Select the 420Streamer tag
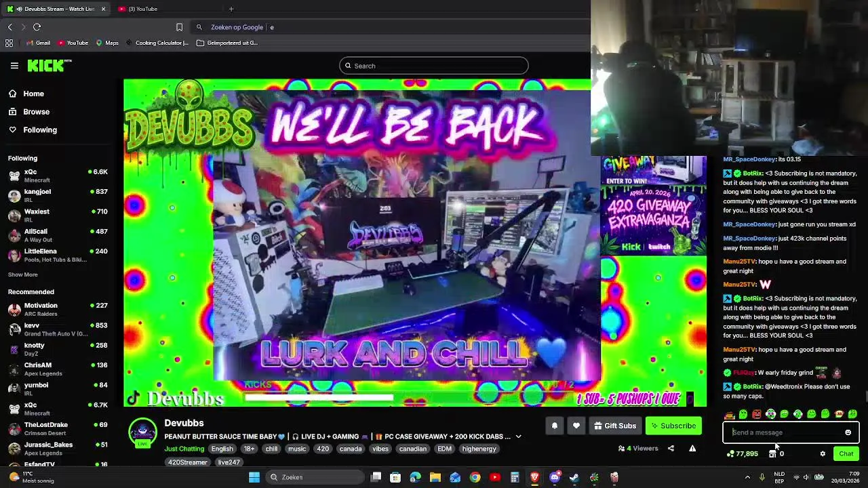The image size is (868, 488). (188, 462)
